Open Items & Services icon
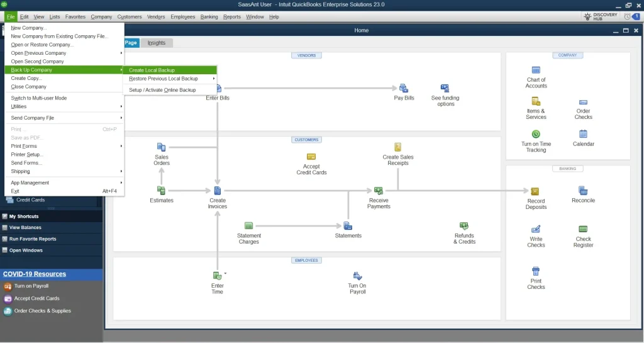 click(x=536, y=101)
